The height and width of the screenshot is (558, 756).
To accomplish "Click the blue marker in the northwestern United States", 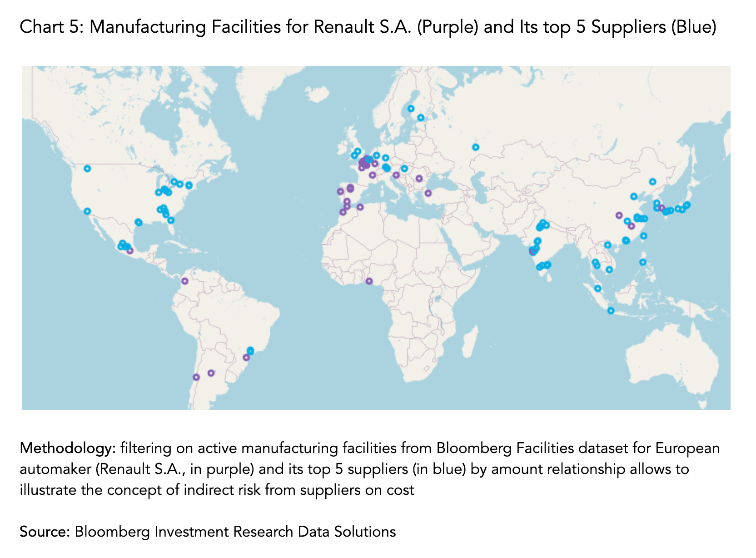I will point(87,169).
